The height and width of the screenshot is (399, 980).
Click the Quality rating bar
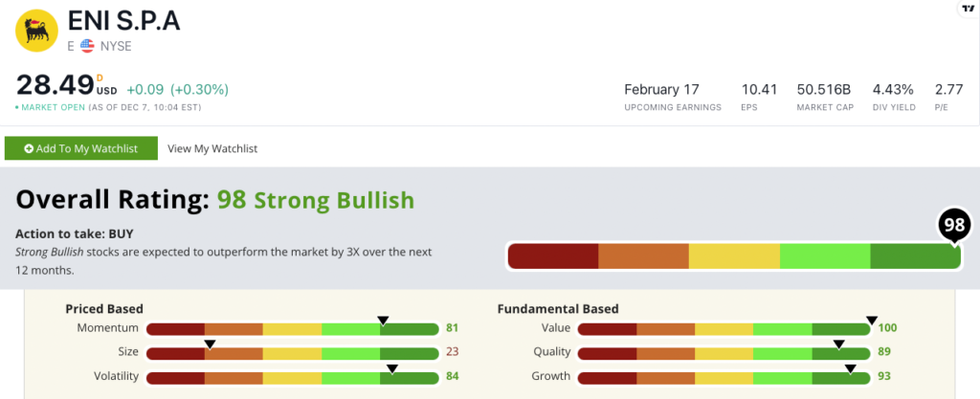pyautogui.click(x=724, y=353)
